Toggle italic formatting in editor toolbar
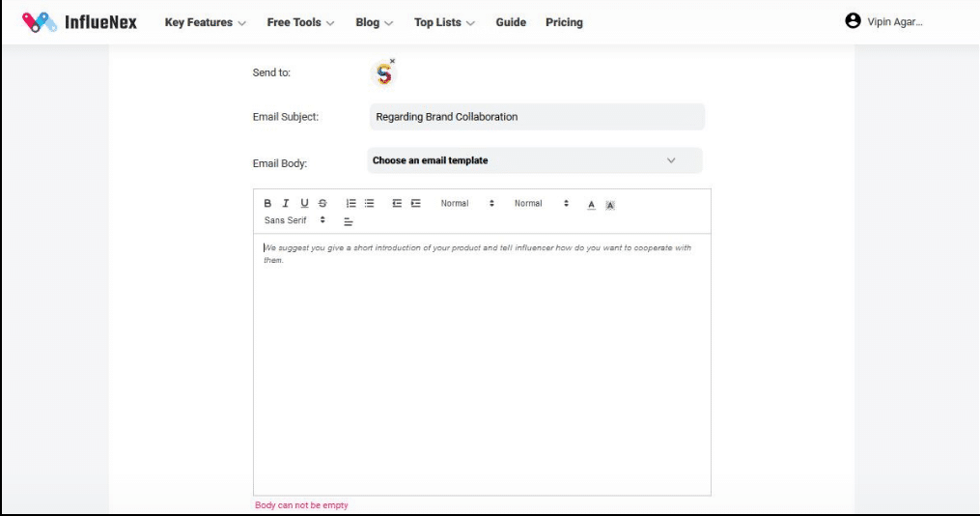 286,203
